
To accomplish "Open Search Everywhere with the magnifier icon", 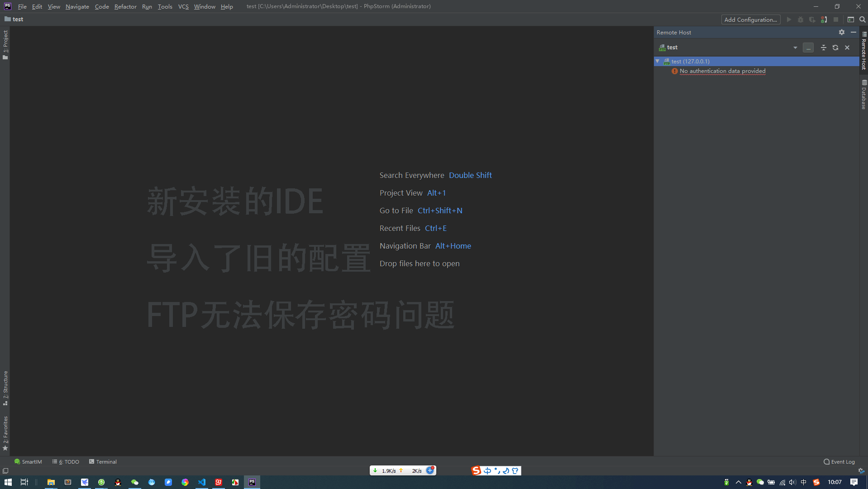I will pos(863,19).
